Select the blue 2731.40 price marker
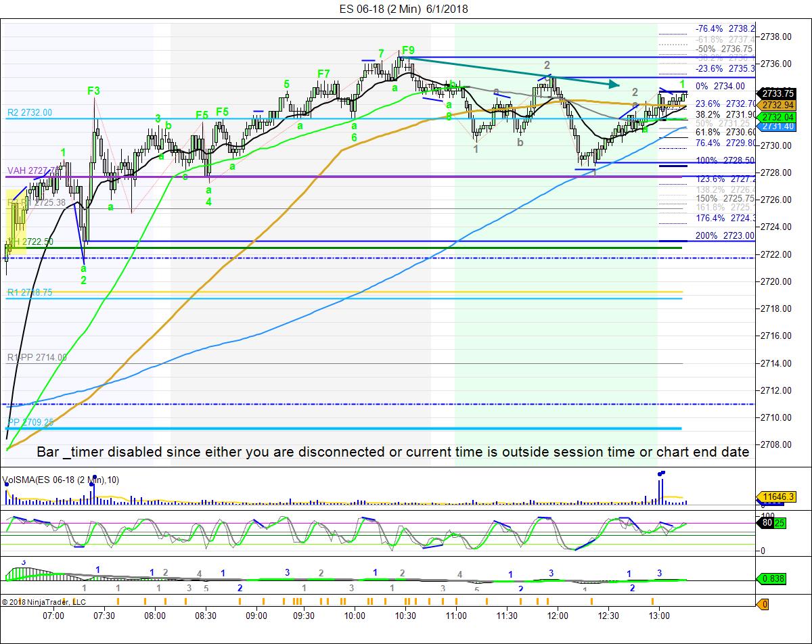This screenshot has height=644, width=812. pos(777,127)
